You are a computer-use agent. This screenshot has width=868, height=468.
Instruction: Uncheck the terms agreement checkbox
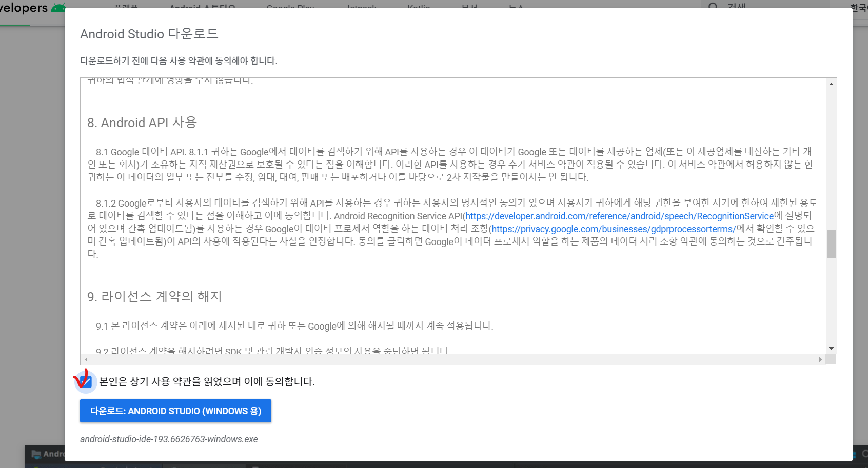pos(86,382)
